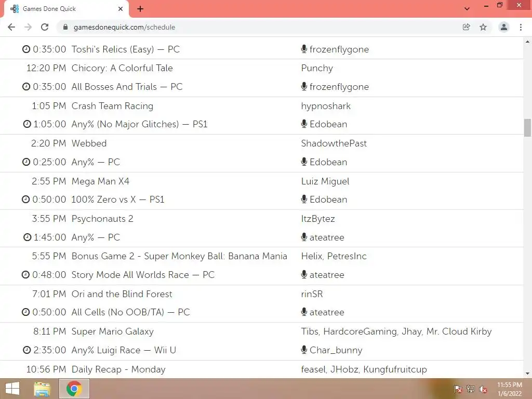Click clock icon beside Toshi's Relics 0:35:00

point(26,49)
